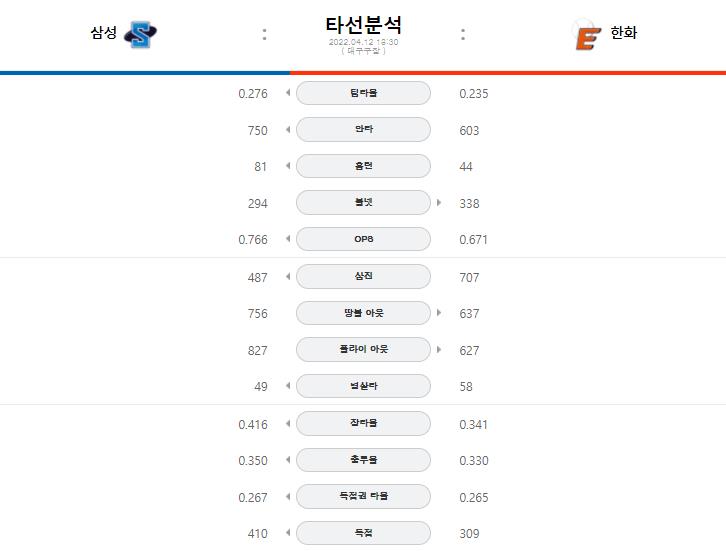
Task: Click the left arrow beside 팀타율
Action: (288, 93)
